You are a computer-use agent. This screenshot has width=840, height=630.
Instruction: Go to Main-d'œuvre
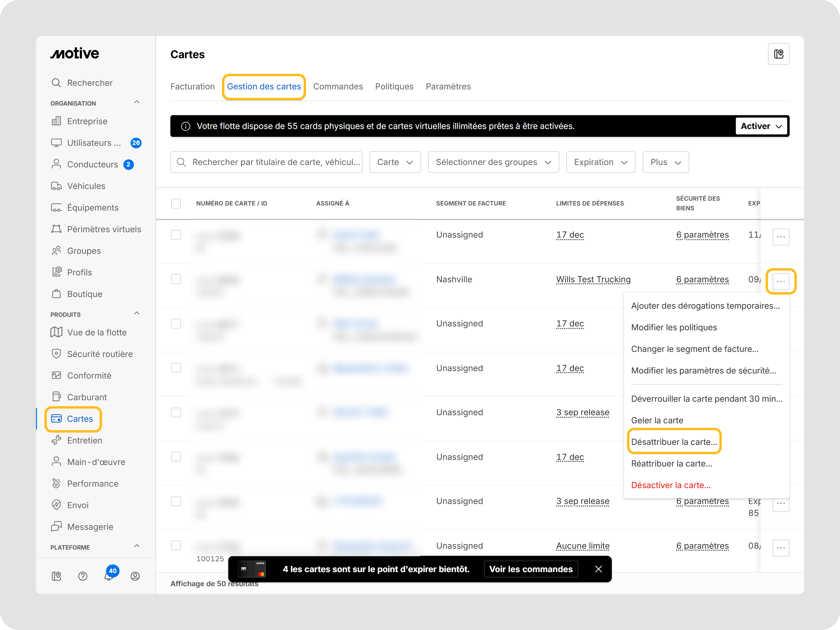tap(88, 462)
